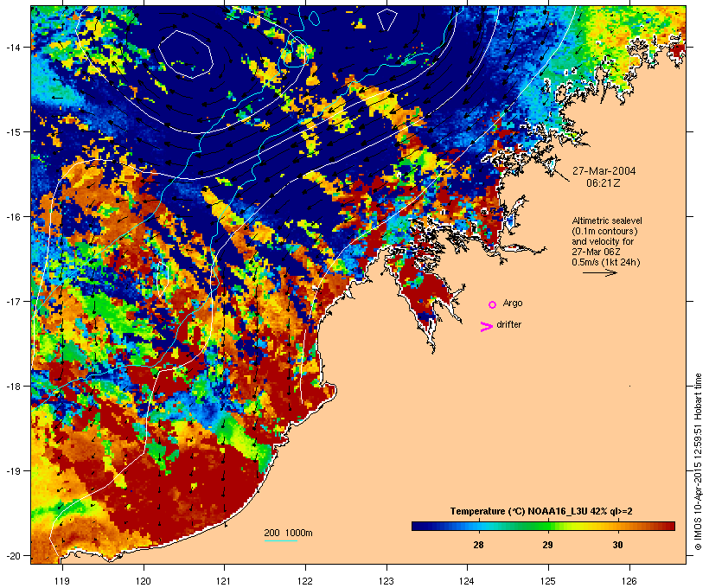Click the '-14' latitude axis label
Viewport: 709px width, 588px height.
pos(12,48)
